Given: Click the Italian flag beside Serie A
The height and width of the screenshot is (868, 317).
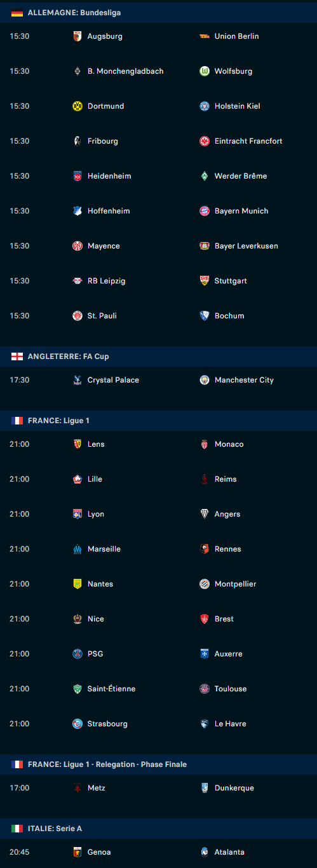Looking at the screenshot, I should coord(17,829).
